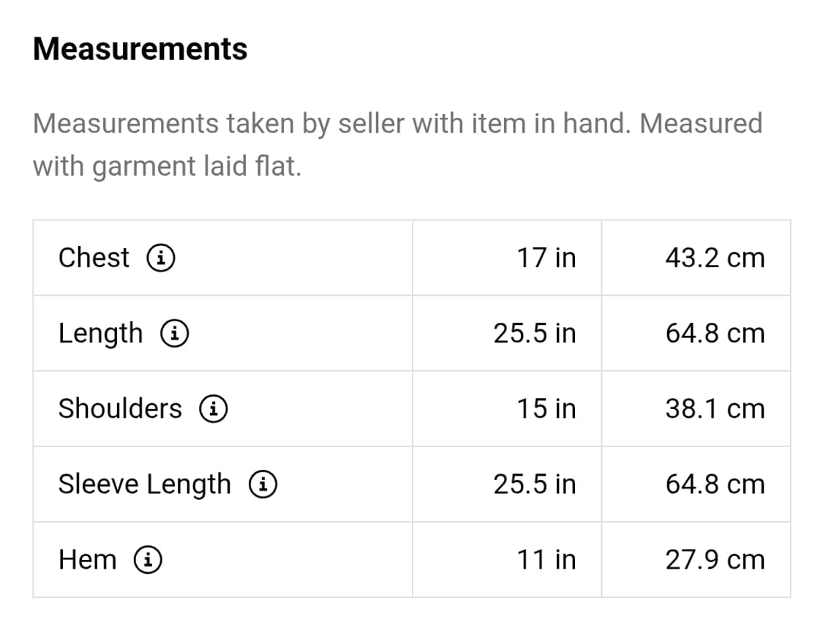
Task: Open the Hem info icon
Action: (148, 560)
